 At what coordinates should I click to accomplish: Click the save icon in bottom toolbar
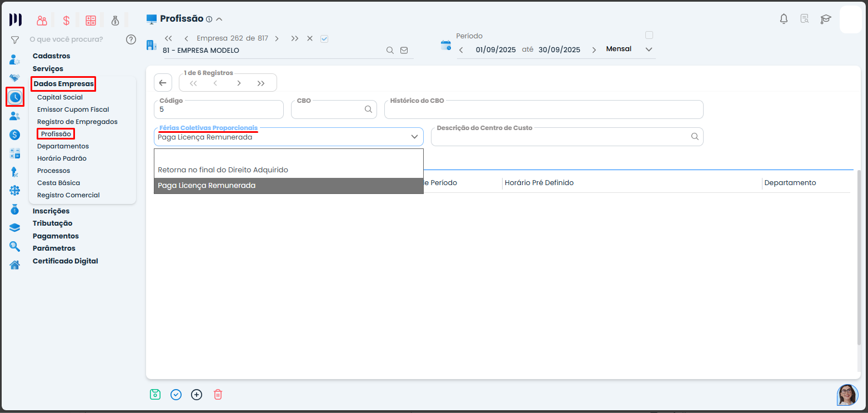[x=155, y=395]
